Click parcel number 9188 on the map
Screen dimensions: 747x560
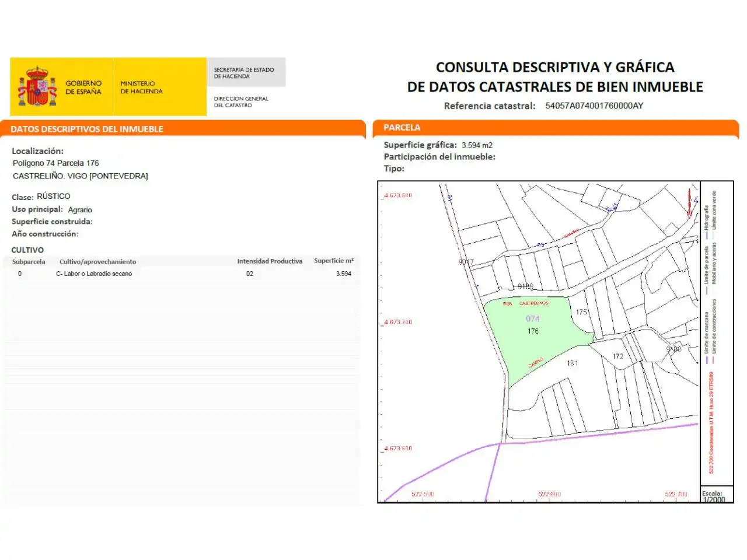pyautogui.click(x=673, y=349)
